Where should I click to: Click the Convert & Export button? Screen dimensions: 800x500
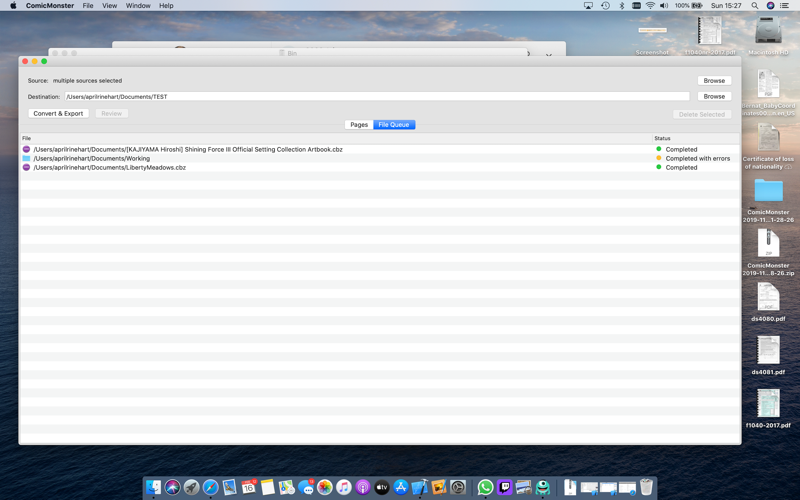[58, 113]
